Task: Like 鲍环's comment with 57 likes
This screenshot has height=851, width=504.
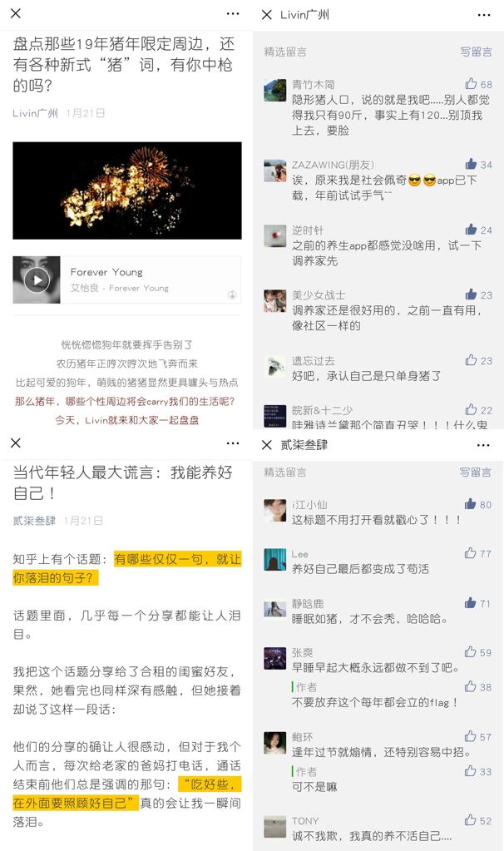Action: click(x=471, y=736)
